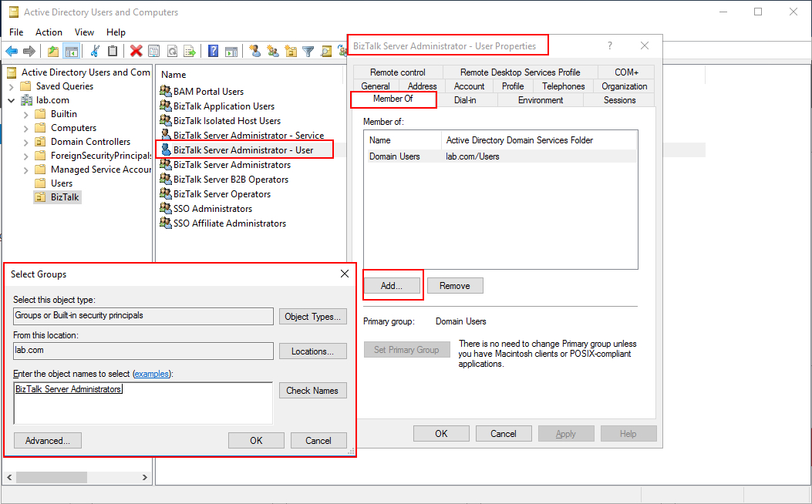Click OK in the Select Groups dialog
Viewport: 812px width, 504px height.
tap(256, 441)
